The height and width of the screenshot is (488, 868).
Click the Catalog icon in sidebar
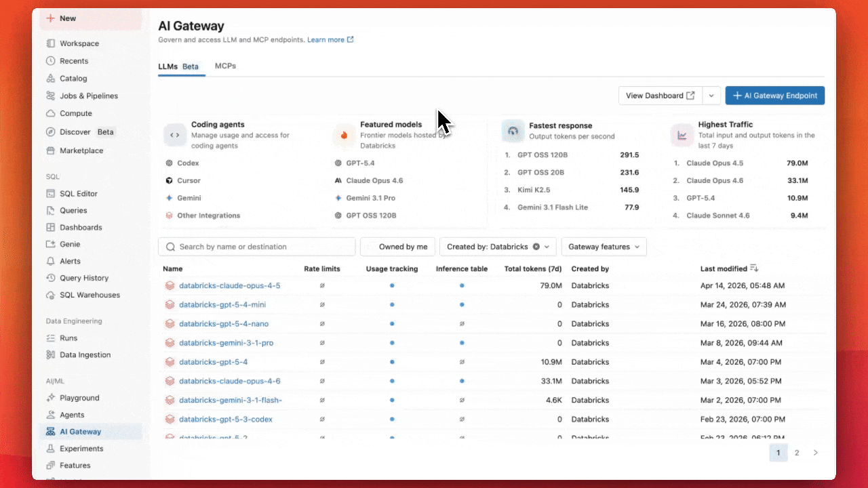pos(51,79)
